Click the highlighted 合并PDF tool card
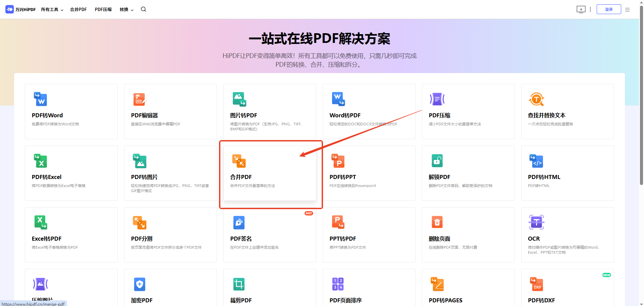This screenshot has height=306, width=644. point(270,173)
